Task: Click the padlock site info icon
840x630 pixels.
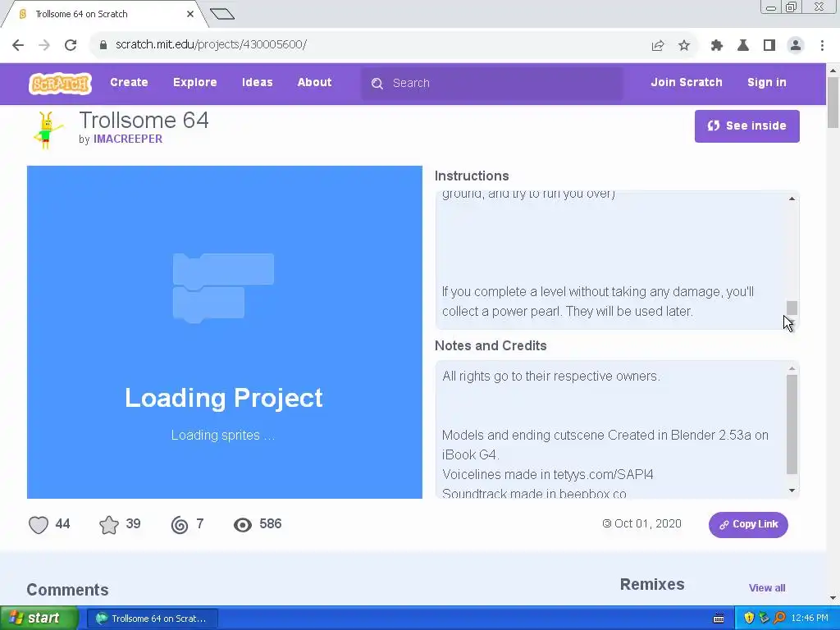Action: click(x=103, y=45)
